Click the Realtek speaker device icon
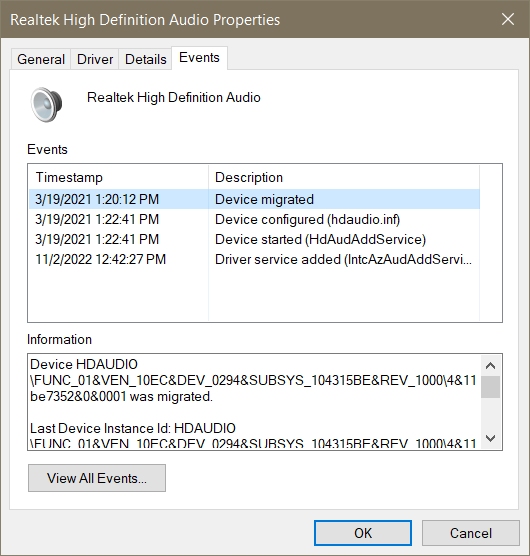This screenshot has height=556, width=530. [46, 105]
